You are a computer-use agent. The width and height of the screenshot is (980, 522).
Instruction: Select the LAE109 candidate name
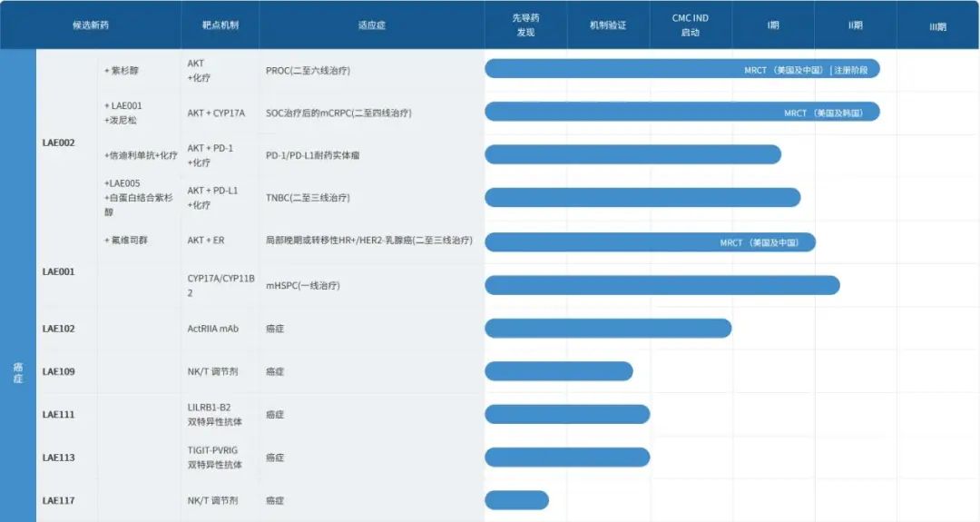59,371
